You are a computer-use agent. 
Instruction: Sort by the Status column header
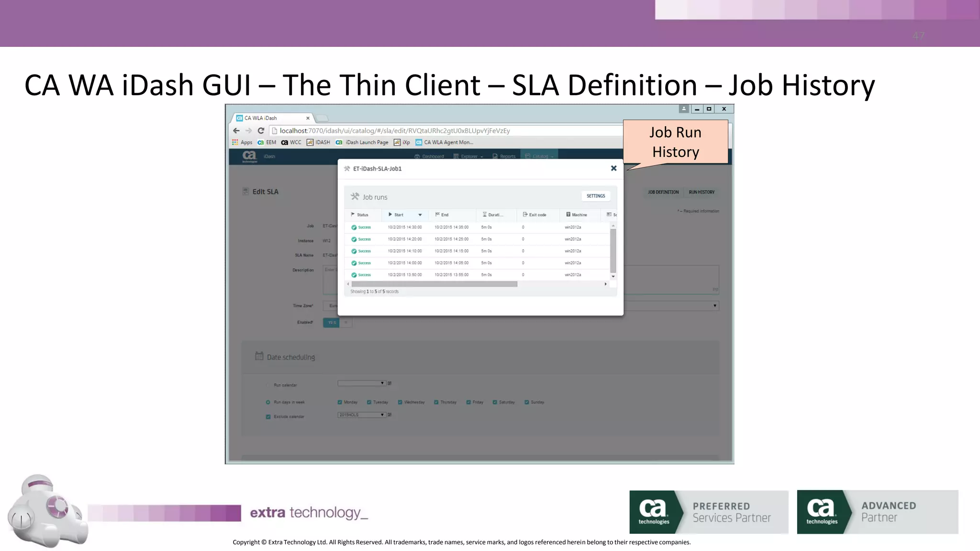[x=362, y=215]
